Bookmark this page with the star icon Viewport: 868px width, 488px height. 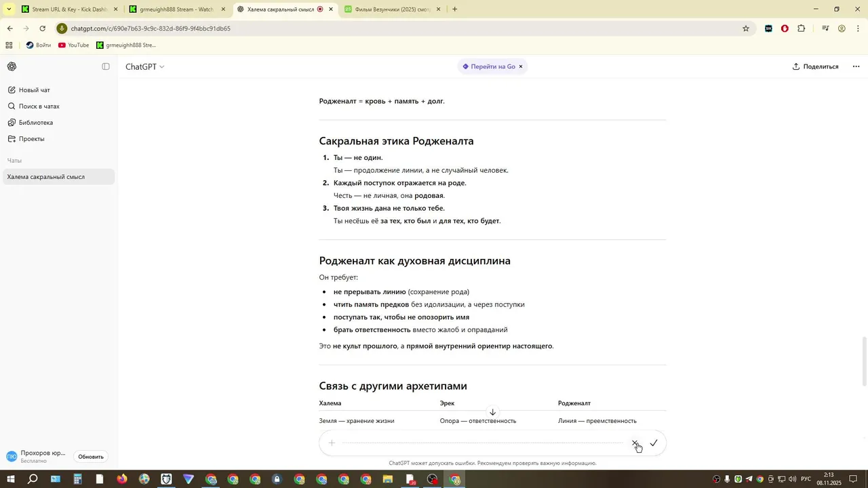tap(746, 28)
